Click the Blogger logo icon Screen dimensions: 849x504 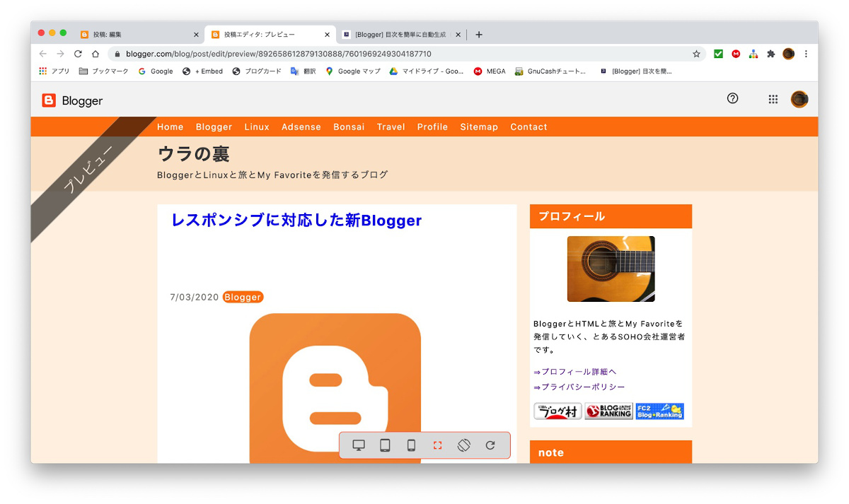click(x=49, y=100)
